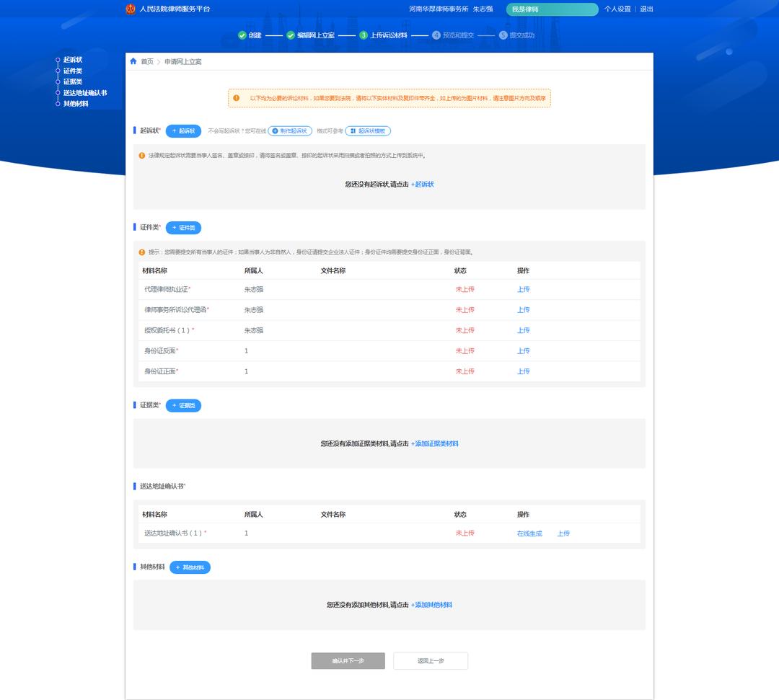
Task: Click +添加证据类材料 link
Action: click(x=435, y=444)
